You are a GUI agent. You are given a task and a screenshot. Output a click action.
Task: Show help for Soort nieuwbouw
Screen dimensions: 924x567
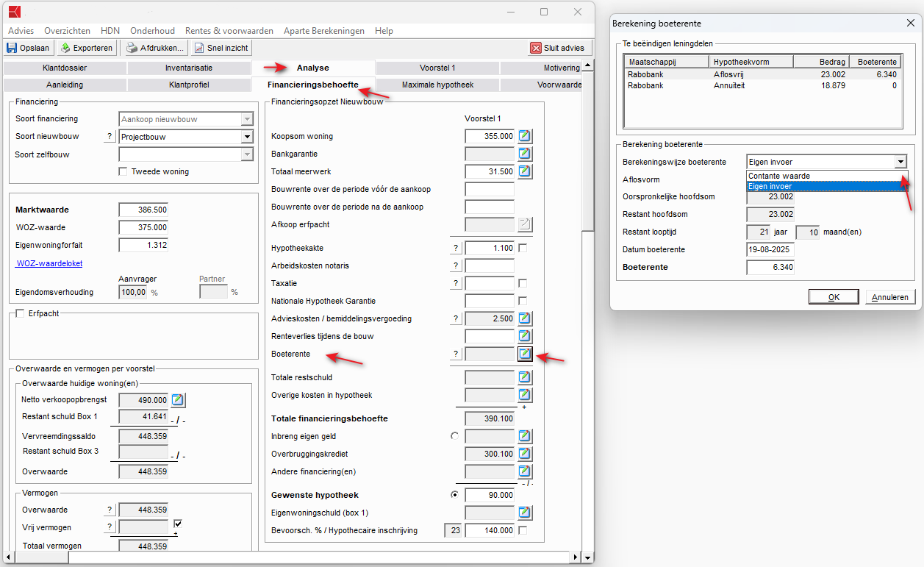(110, 137)
